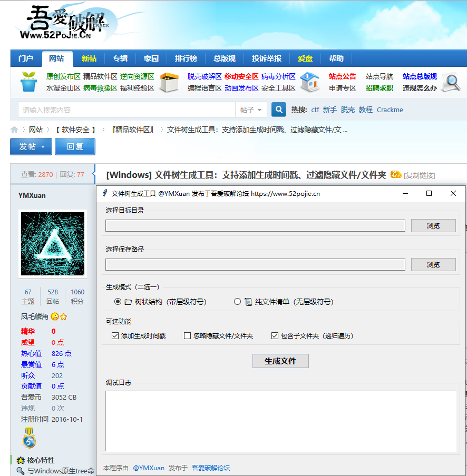Select the 纯文件清单 radio button

[237, 301]
